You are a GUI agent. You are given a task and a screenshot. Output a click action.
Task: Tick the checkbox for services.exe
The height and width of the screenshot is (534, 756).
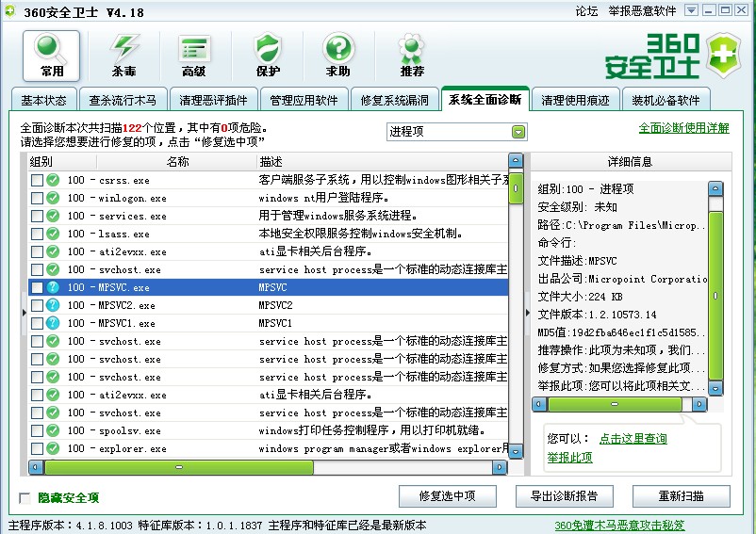pos(37,216)
